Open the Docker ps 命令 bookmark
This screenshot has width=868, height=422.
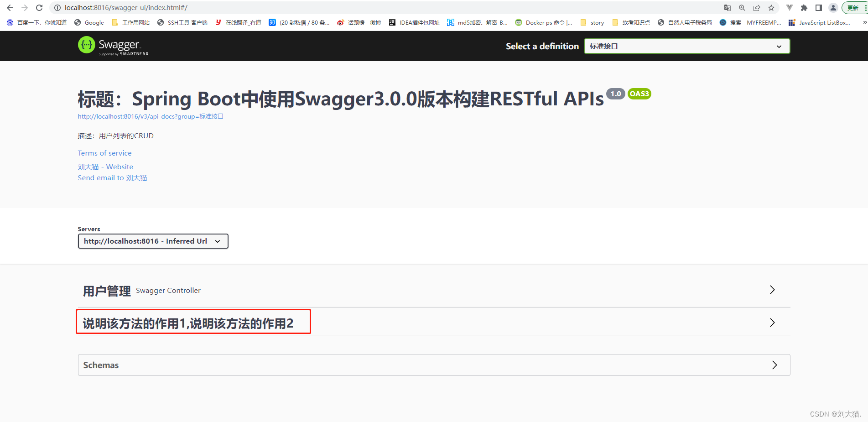[544, 22]
